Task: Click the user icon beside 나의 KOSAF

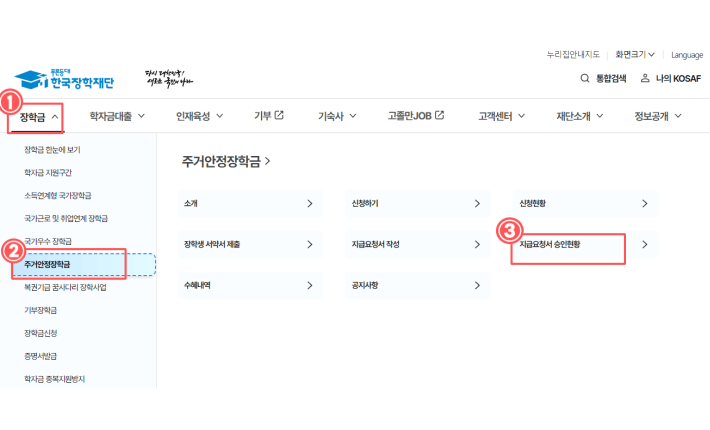Action: (645, 78)
